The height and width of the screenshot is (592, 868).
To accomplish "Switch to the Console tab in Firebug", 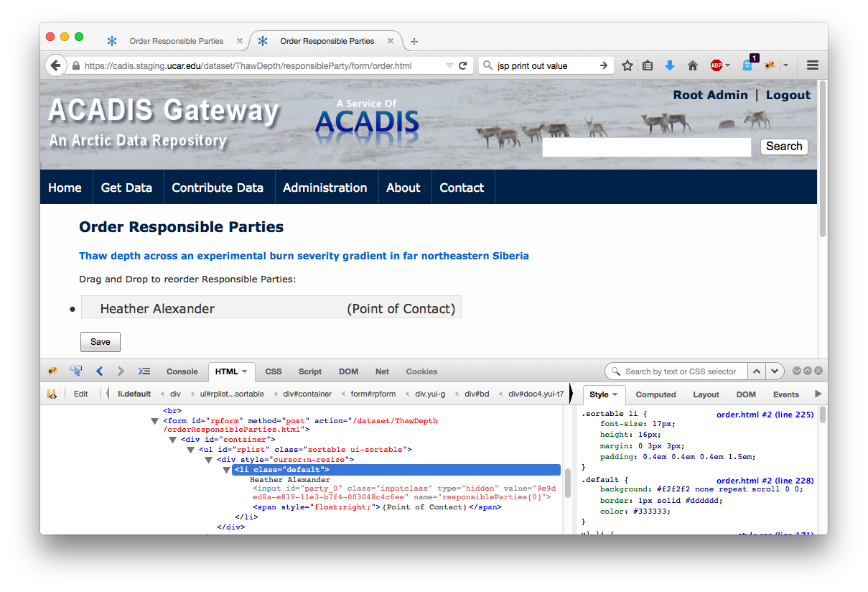I will click(x=182, y=371).
